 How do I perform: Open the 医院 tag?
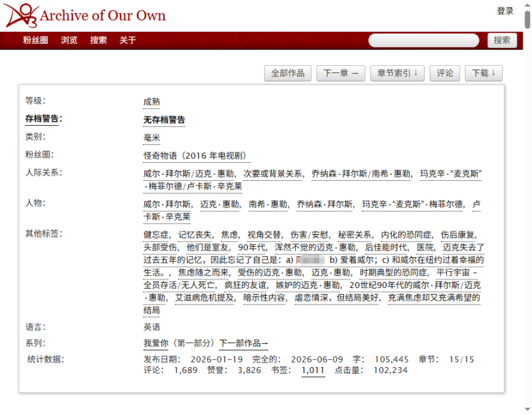425,247
